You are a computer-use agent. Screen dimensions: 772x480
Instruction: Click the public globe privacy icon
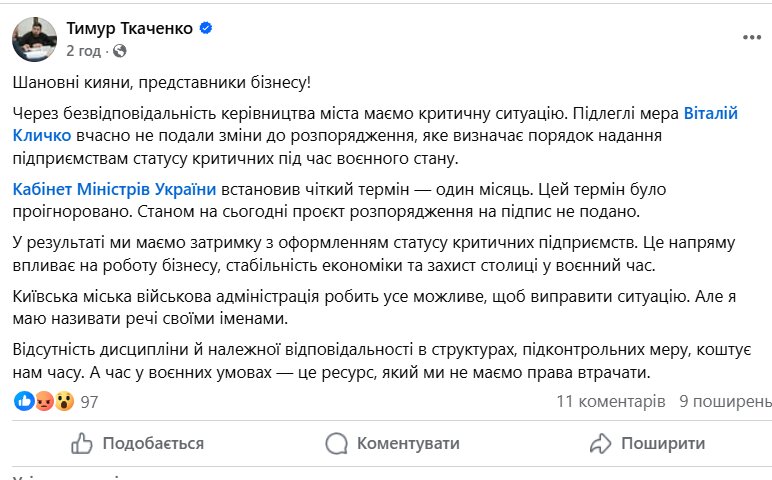(x=120, y=51)
